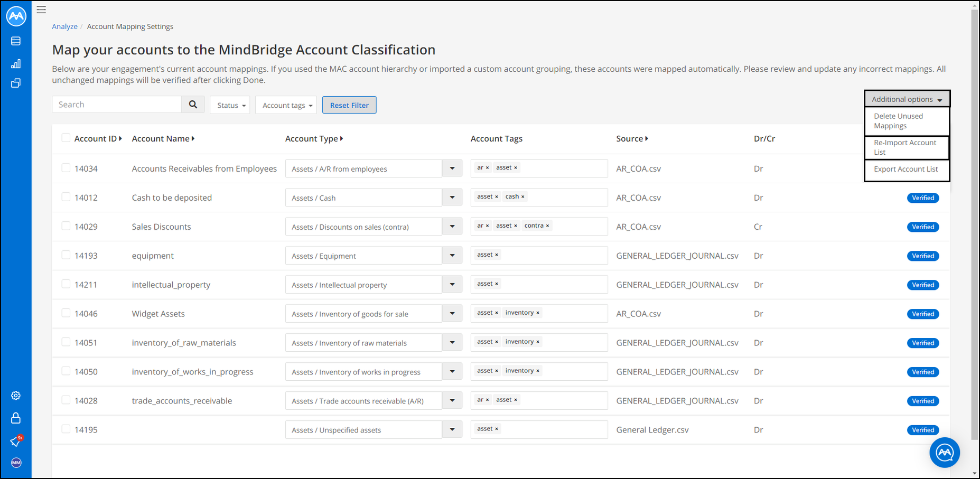
Task: Open the MindBridge chat bubble icon
Action: (945, 453)
